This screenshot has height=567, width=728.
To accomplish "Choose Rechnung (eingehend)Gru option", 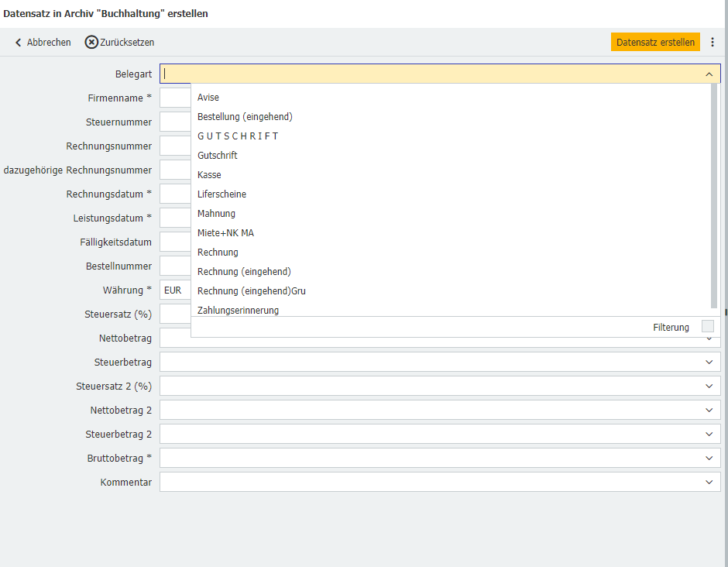I will 252,291.
